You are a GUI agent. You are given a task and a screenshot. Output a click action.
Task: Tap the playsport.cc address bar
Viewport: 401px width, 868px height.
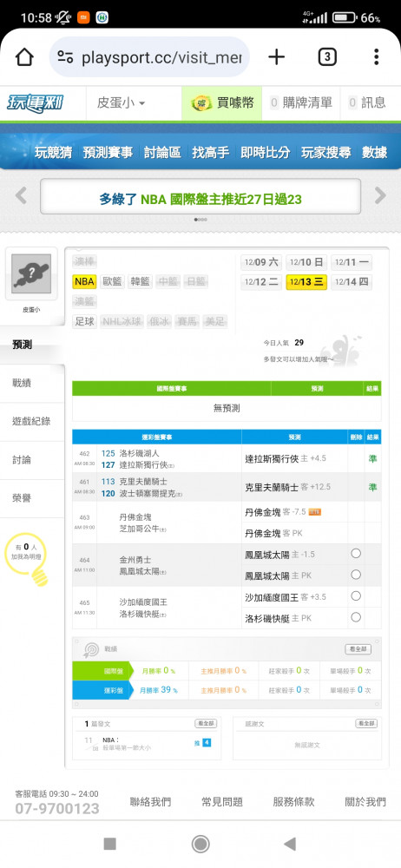point(149,57)
